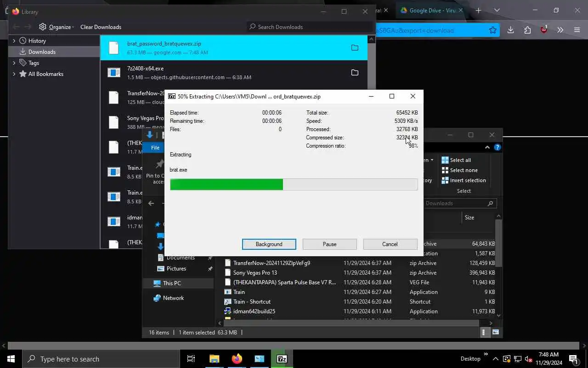Open 7-Zip from the taskbar
The image size is (588, 368).
click(282, 359)
